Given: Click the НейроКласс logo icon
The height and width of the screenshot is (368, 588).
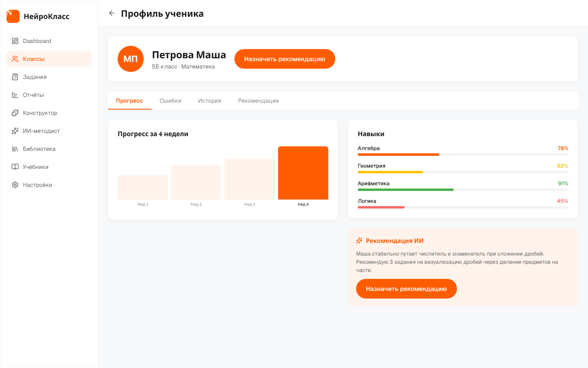Looking at the screenshot, I should [13, 16].
